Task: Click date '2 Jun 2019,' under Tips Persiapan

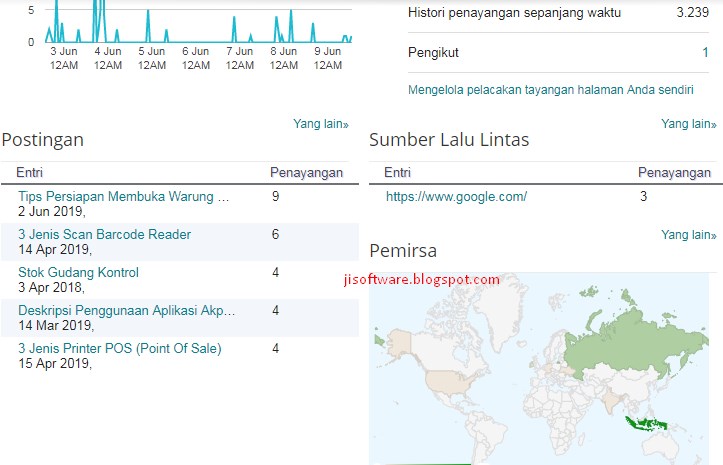Action: (x=52, y=211)
